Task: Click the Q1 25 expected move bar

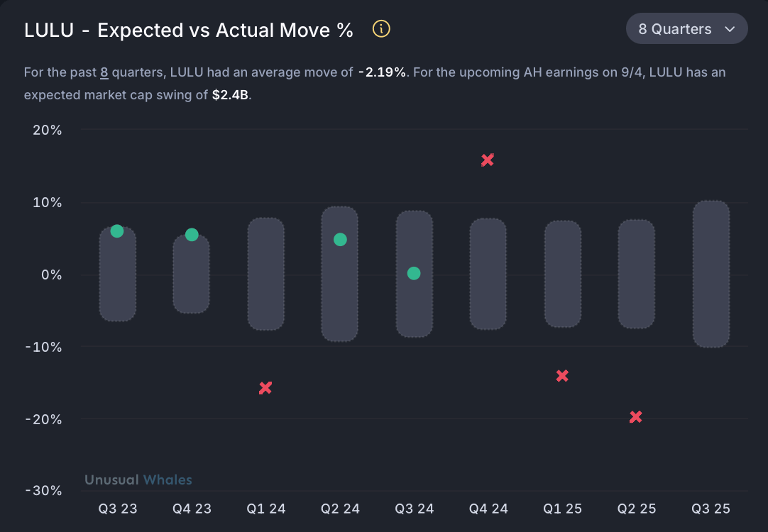Action: pos(562,274)
